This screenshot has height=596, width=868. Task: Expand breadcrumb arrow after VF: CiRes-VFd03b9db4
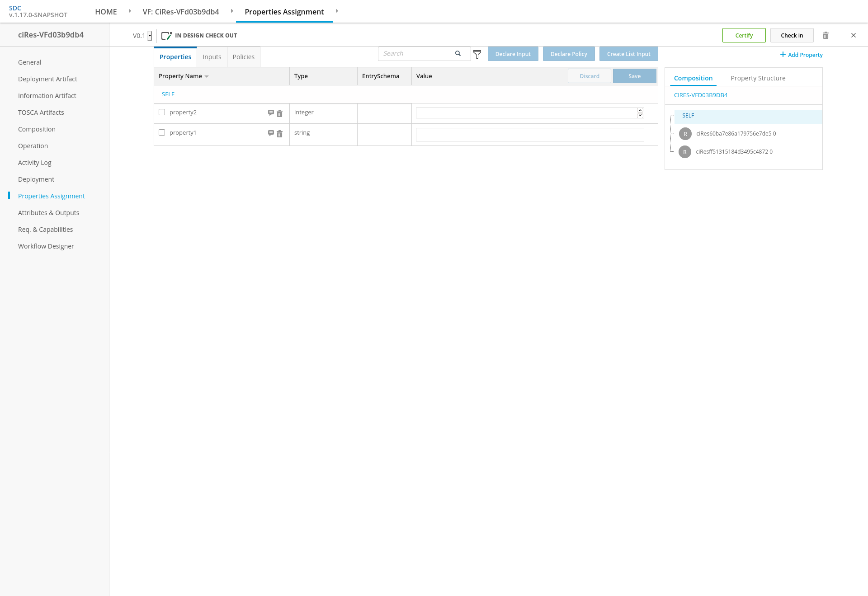pyautogui.click(x=232, y=11)
